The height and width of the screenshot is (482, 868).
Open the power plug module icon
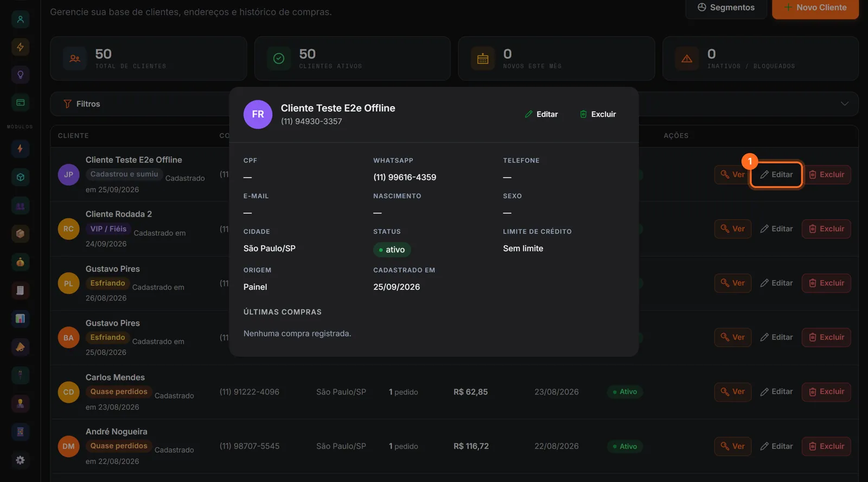pos(20,375)
